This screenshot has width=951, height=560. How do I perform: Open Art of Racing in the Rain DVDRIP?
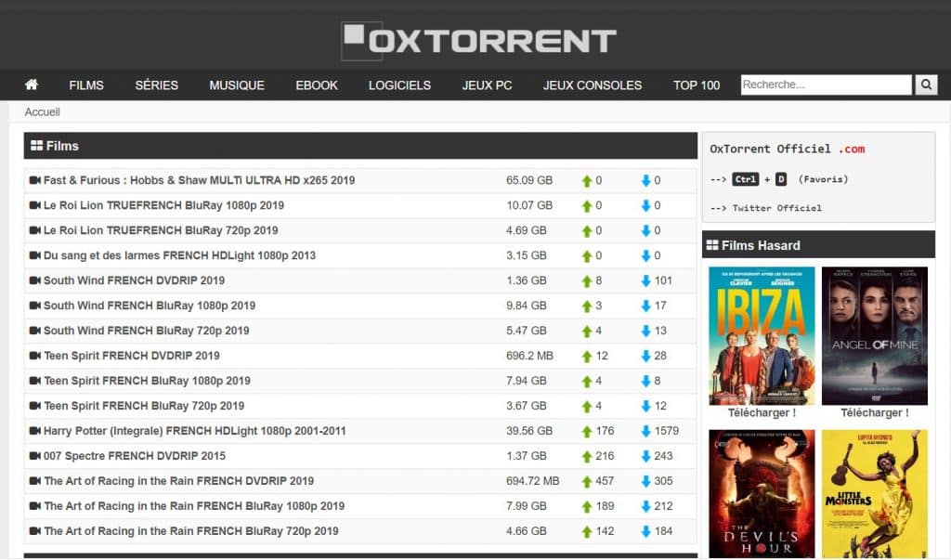pos(179,481)
